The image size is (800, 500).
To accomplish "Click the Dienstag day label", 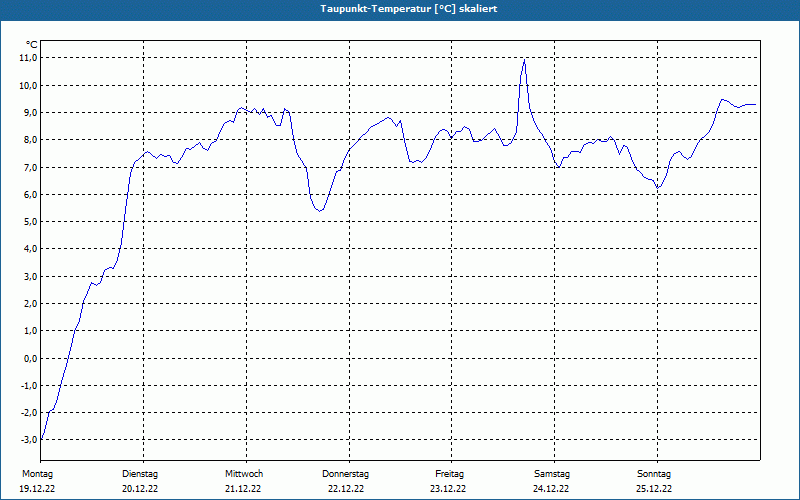I will 140,474.
